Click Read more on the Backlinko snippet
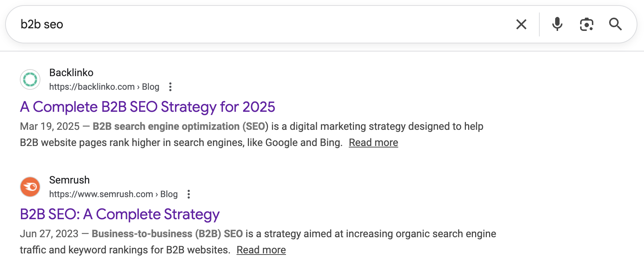Viewport: 644px width, 267px height. (x=373, y=143)
